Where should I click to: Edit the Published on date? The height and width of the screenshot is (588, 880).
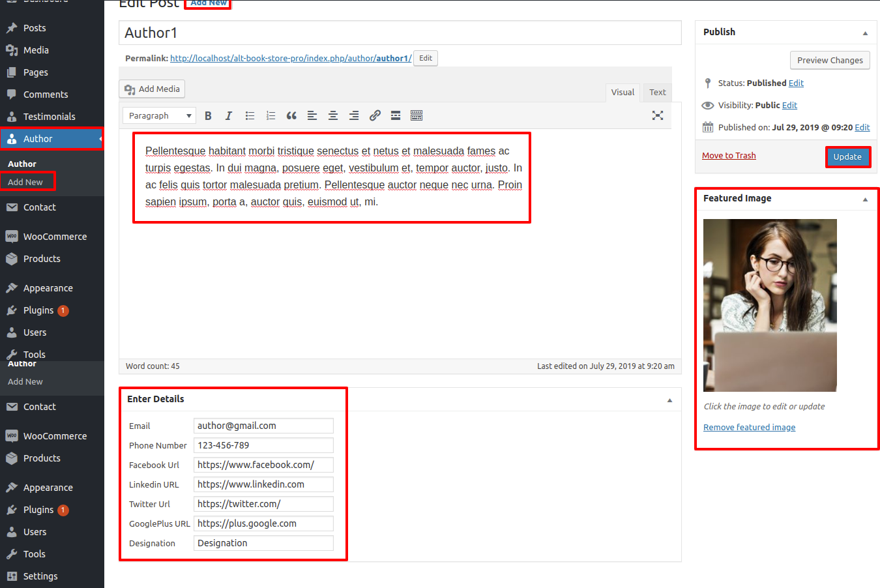[x=862, y=127]
